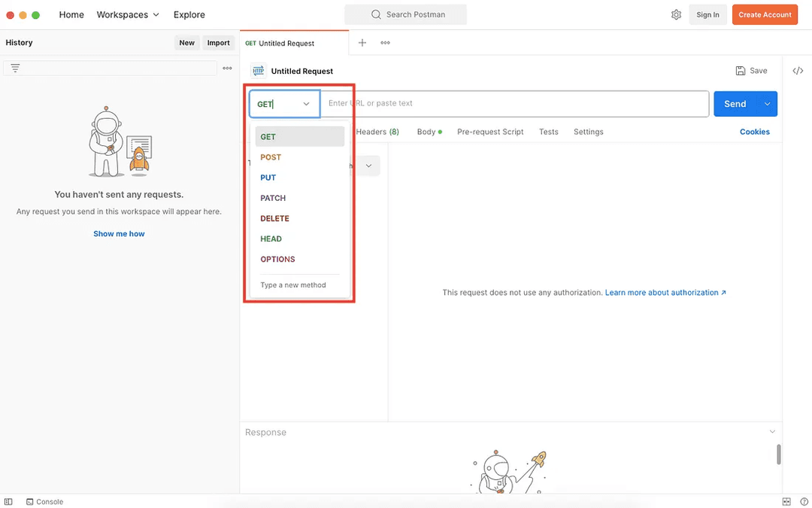This screenshot has width=812, height=508.
Task: Select PATCH from method list
Action: (x=300, y=198)
